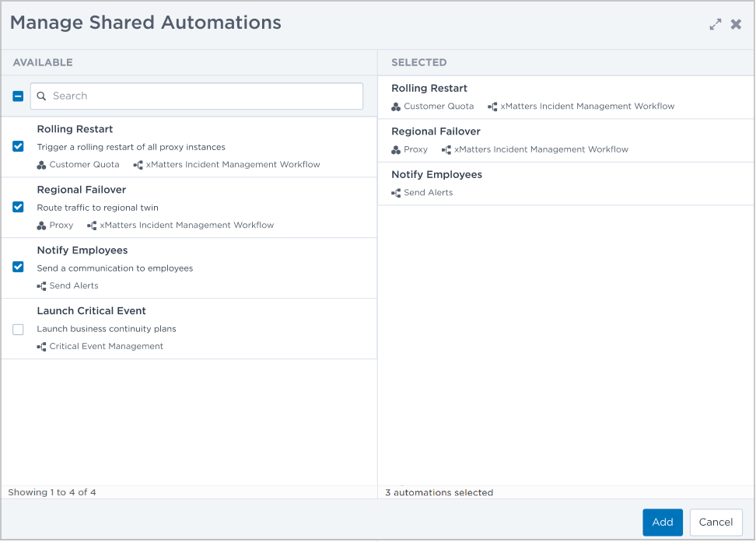
Task: Click the xMatters Incident Management Workflow label under the available Regional Failover
Action: [x=187, y=226]
